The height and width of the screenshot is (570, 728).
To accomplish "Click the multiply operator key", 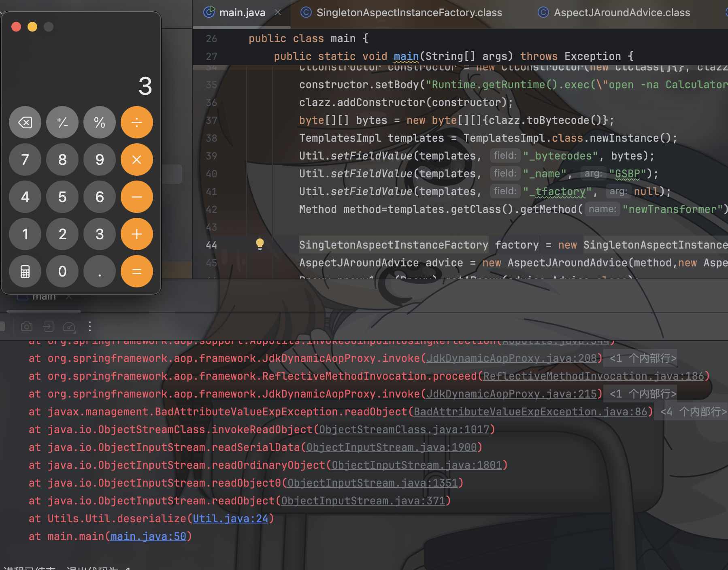I will point(137,160).
